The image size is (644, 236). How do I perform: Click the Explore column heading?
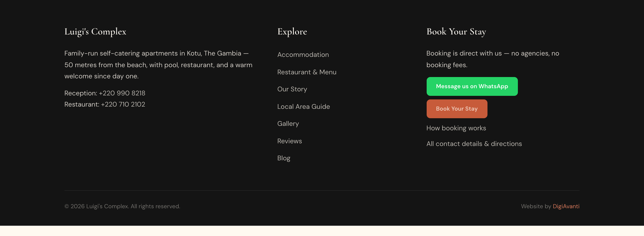(292, 31)
